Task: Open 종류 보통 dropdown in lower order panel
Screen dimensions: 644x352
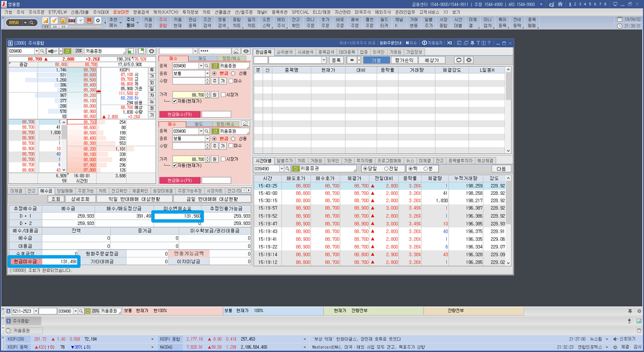Action: 207,139
